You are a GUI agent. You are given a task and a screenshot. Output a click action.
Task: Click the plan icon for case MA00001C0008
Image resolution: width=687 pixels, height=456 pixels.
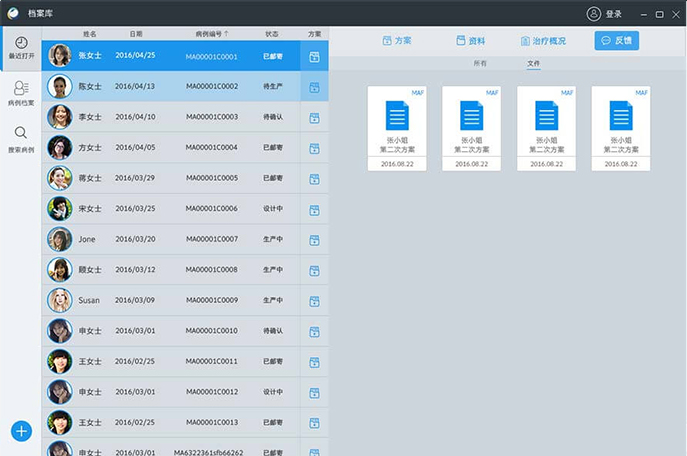point(314,270)
